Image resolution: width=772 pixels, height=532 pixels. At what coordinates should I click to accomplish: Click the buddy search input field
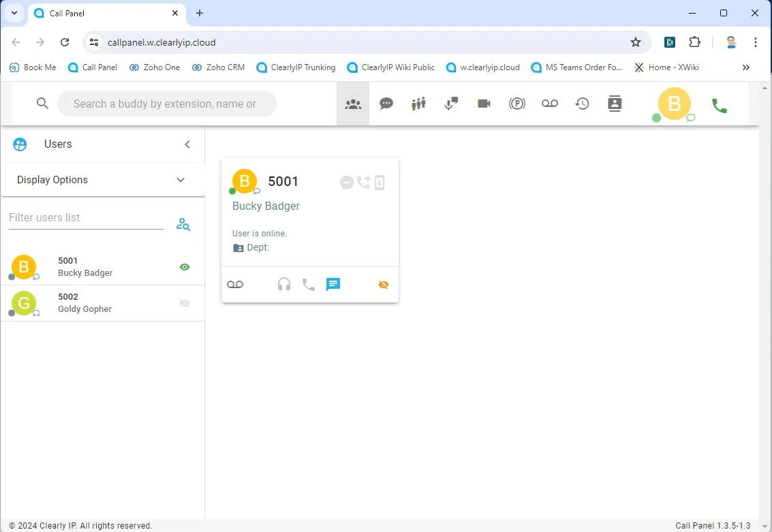click(167, 104)
